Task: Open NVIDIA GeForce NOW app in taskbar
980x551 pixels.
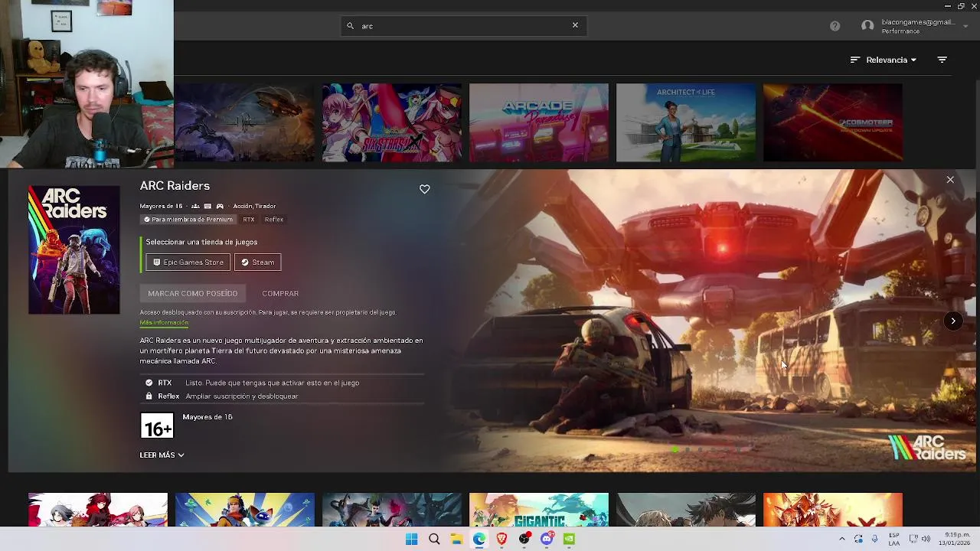Action: (570, 539)
